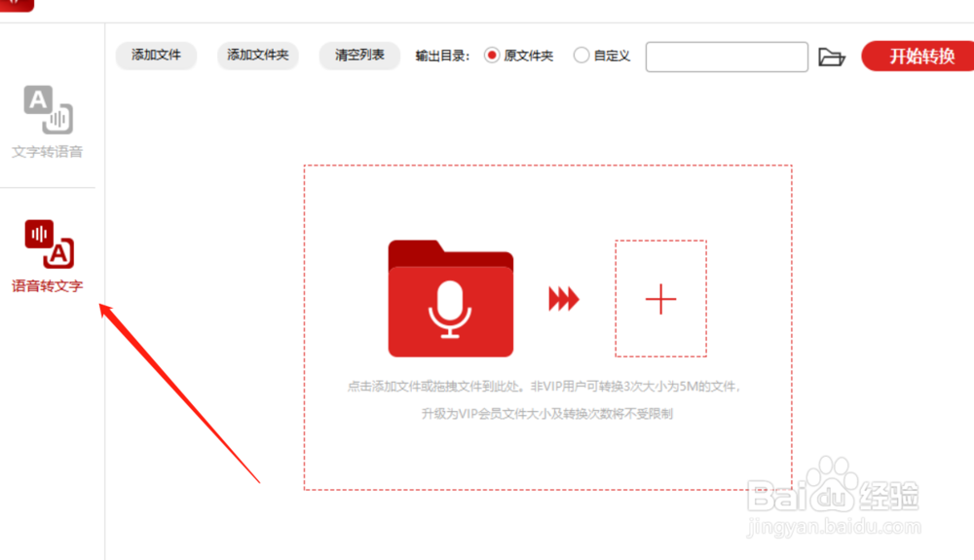Click the text 升级为VIP会员文件大小及转换次数将不受限制

click(547, 414)
